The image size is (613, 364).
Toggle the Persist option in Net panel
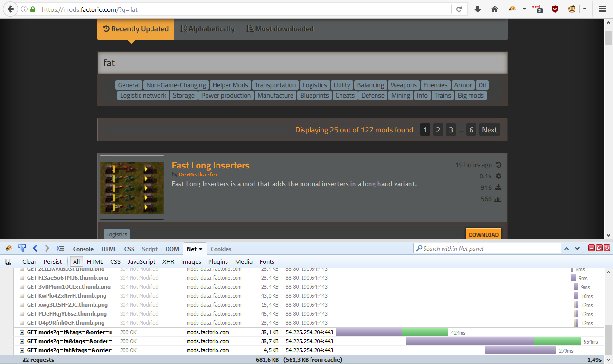click(x=53, y=261)
